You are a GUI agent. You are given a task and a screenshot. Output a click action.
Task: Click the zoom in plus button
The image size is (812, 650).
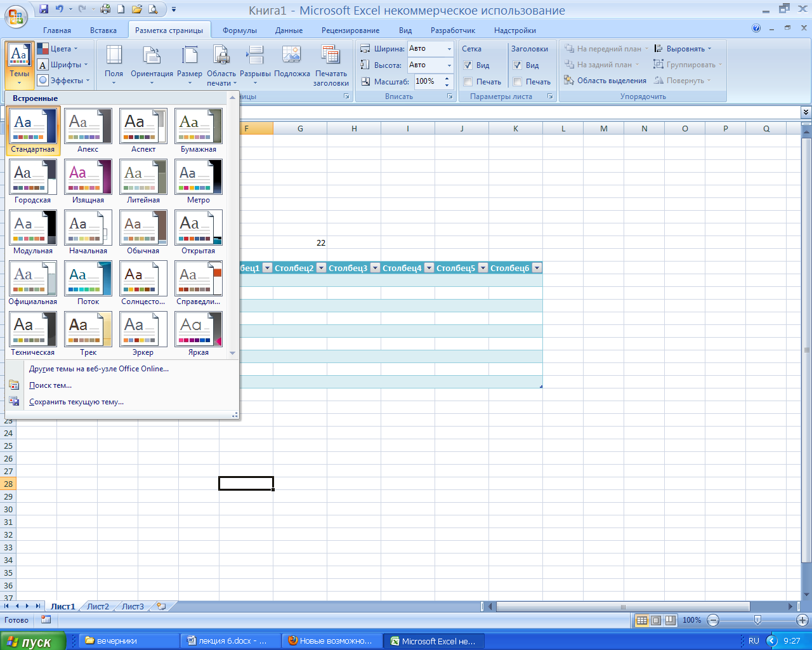pos(802,620)
